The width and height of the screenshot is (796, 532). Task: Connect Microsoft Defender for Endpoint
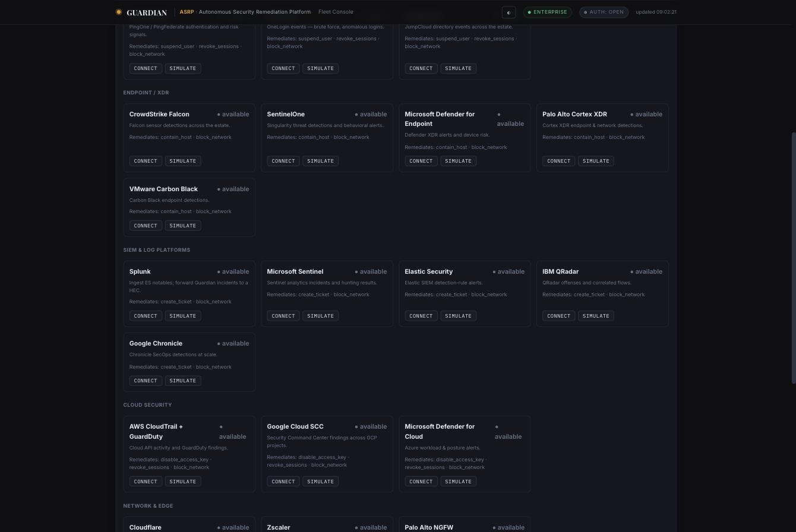tap(421, 161)
